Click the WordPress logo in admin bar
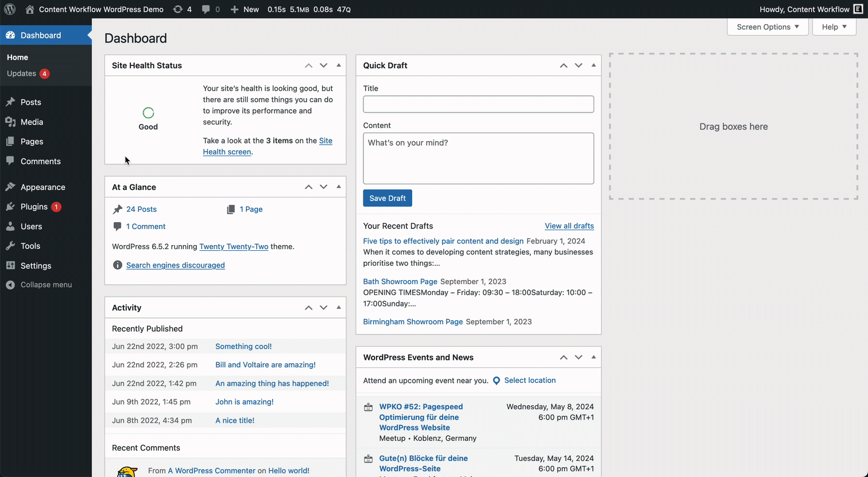 [x=10, y=9]
